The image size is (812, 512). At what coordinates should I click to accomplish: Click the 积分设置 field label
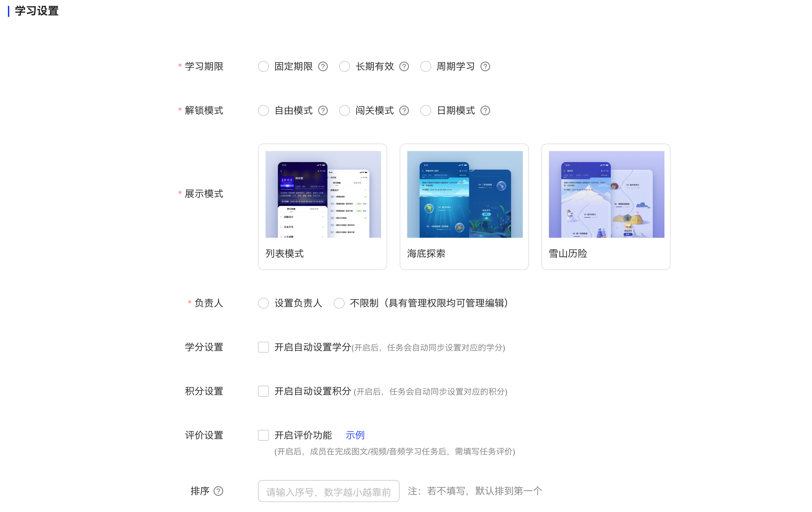204,391
